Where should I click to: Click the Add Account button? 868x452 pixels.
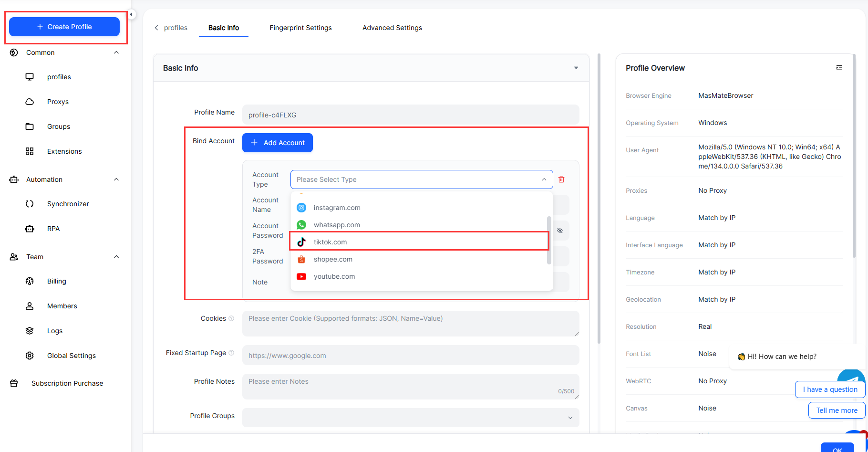[278, 143]
